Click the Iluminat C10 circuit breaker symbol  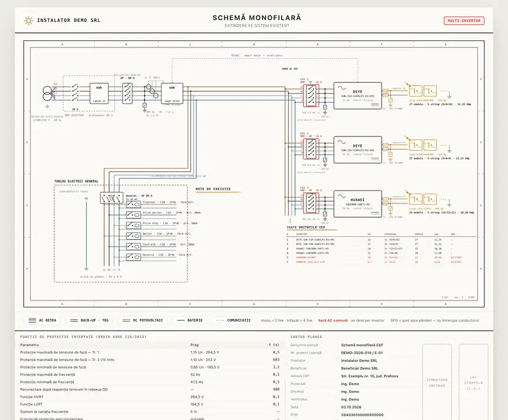tap(133, 205)
